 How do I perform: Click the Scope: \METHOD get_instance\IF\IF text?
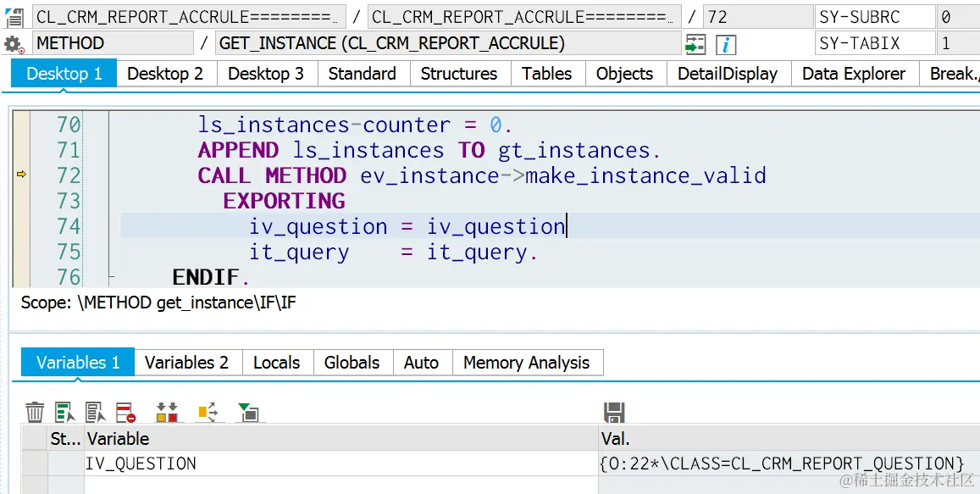coord(158,303)
